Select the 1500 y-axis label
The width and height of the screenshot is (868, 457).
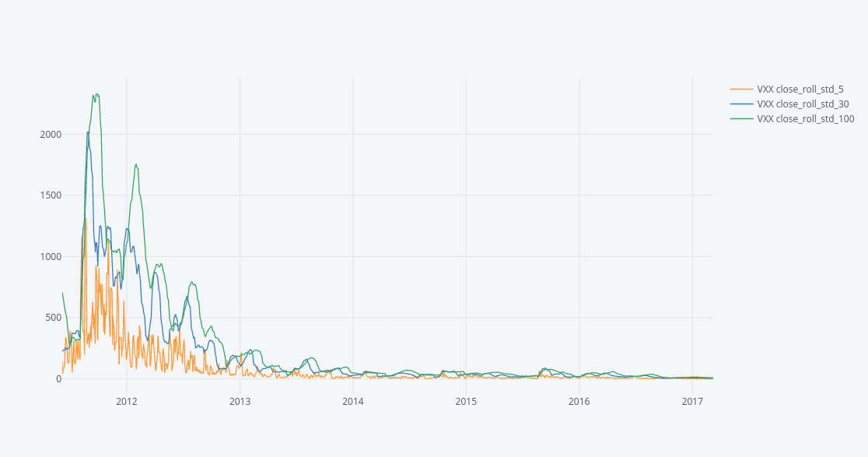click(51, 195)
